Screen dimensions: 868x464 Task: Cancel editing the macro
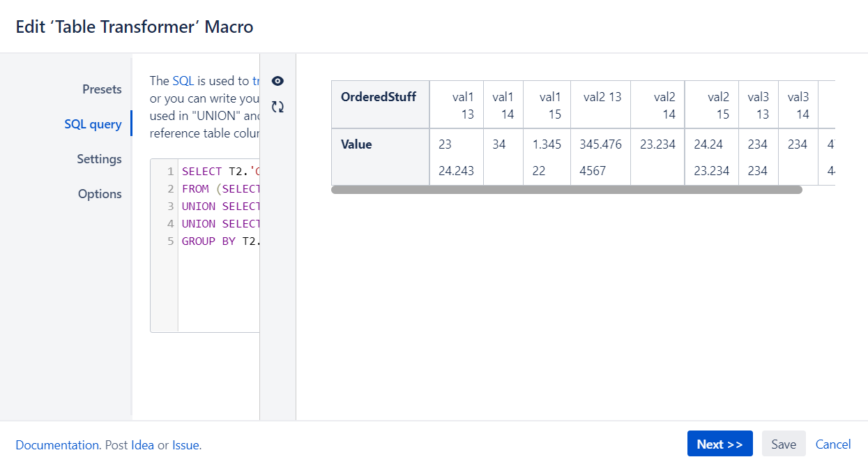pyautogui.click(x=832, y=444)
